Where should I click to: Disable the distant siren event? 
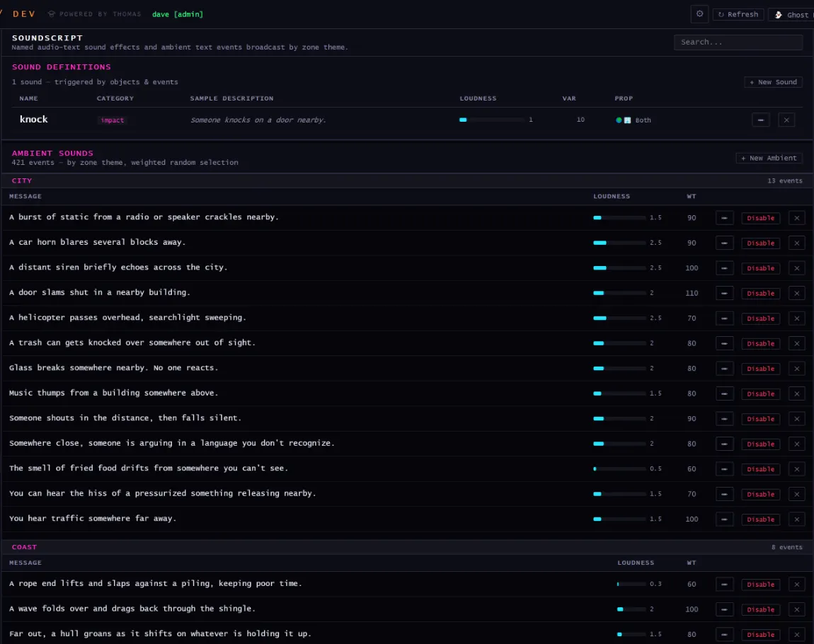click(760, 268)
